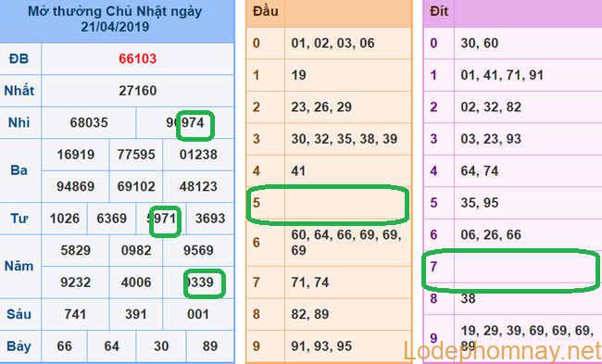This screenshot has width=602, height=364.
Task: Select the Đít column header
Action: click(x=439, y=11)
